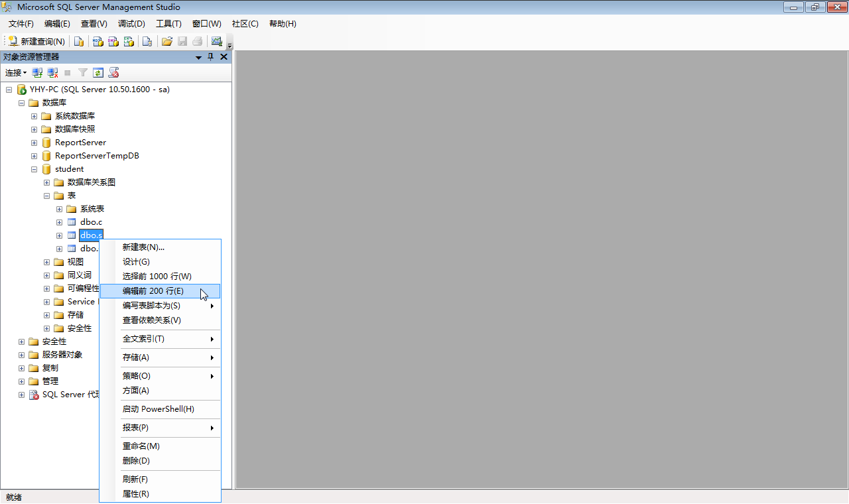Open the 全文索引(T) submenu
The image size is (849, 504).
[x=160, y=339]
